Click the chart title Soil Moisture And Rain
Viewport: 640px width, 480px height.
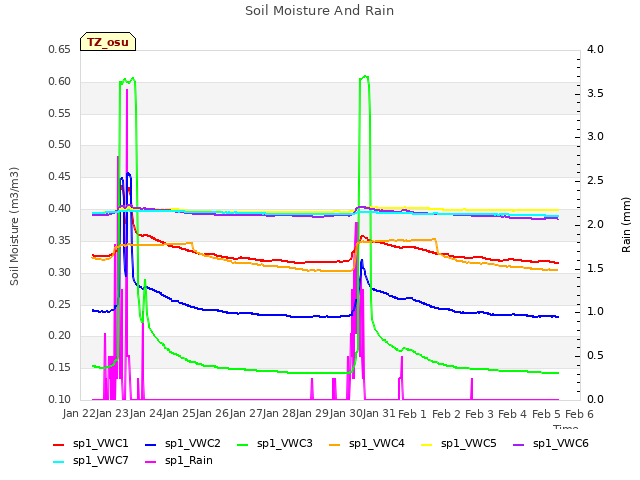coord(320,11)
